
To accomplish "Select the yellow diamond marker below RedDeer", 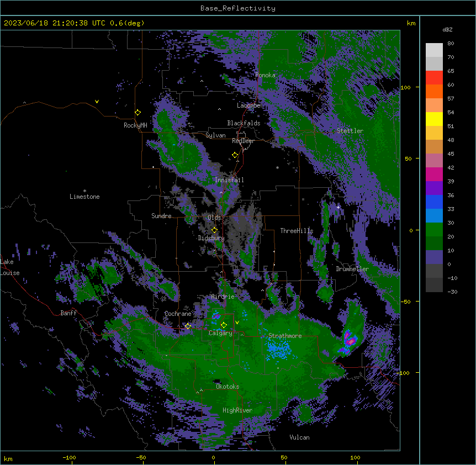I will pos(235,155).
